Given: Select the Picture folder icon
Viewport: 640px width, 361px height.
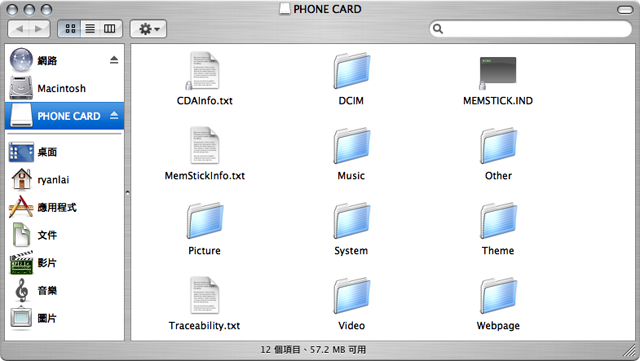Looking at the screenshot, I should (x=205, y=221).
